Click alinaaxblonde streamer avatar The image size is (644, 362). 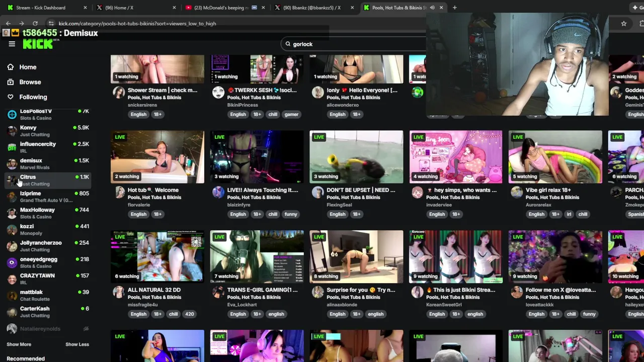point(318,292)
